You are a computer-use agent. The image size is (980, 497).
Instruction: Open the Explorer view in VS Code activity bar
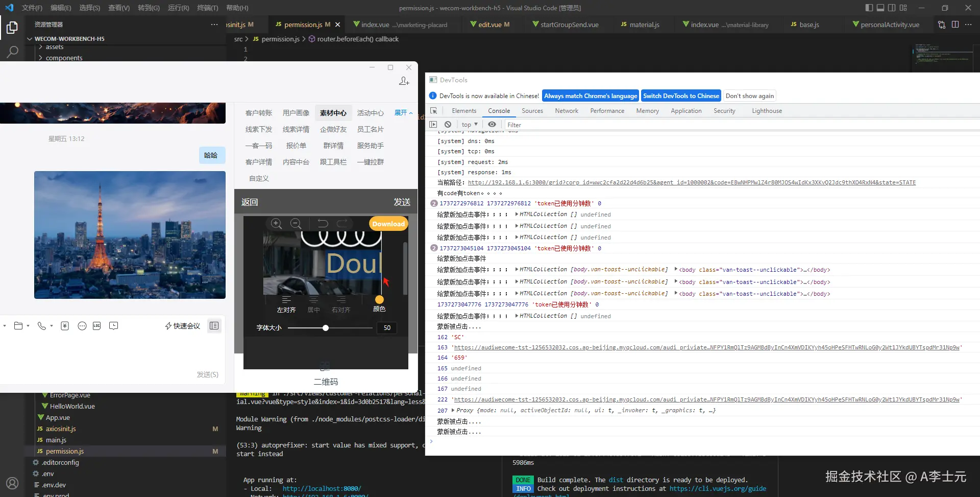pos(12,27)
